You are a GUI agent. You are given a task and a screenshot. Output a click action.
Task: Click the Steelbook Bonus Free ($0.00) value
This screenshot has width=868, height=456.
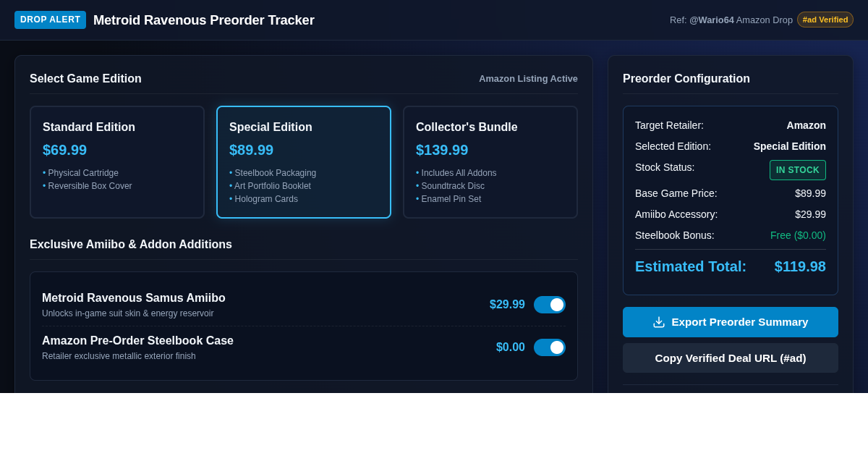tap(798, 235)
